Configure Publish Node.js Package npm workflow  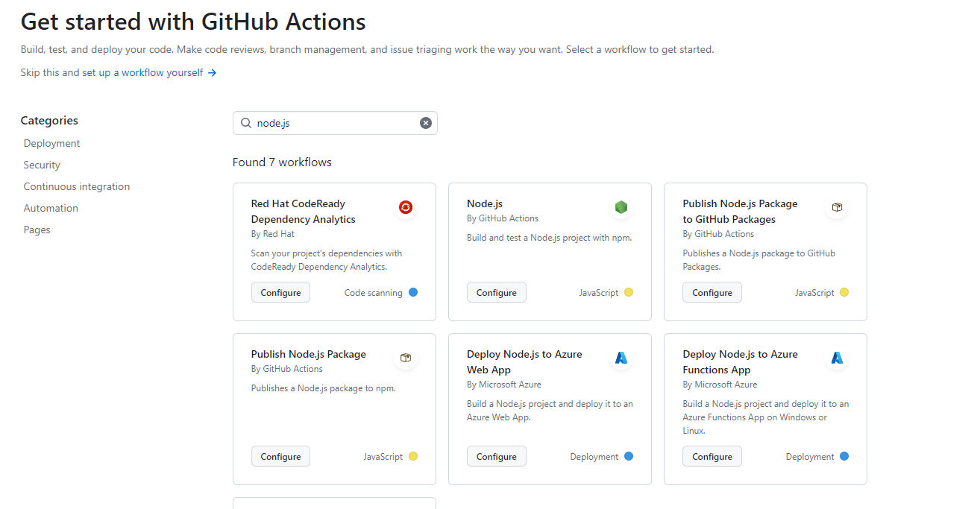280,456
